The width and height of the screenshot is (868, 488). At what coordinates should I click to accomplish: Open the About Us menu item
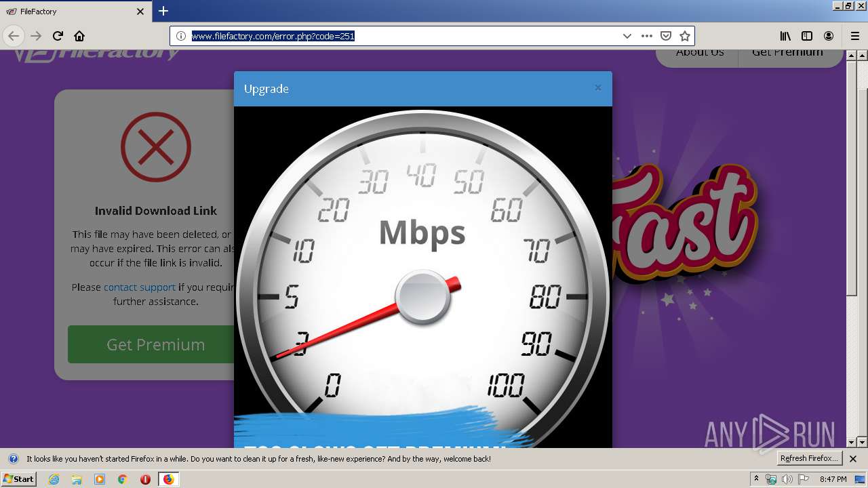point(699,53)
